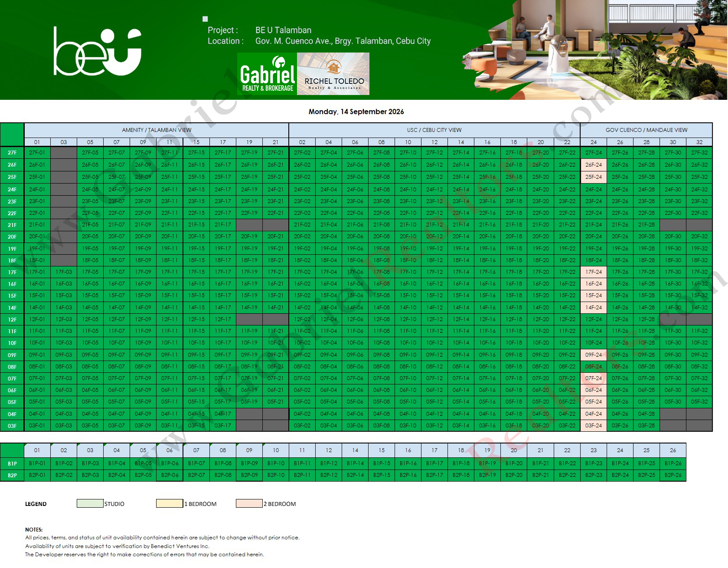
Task: Select unit cell 08F-30
Action: [x=673, y=367]
